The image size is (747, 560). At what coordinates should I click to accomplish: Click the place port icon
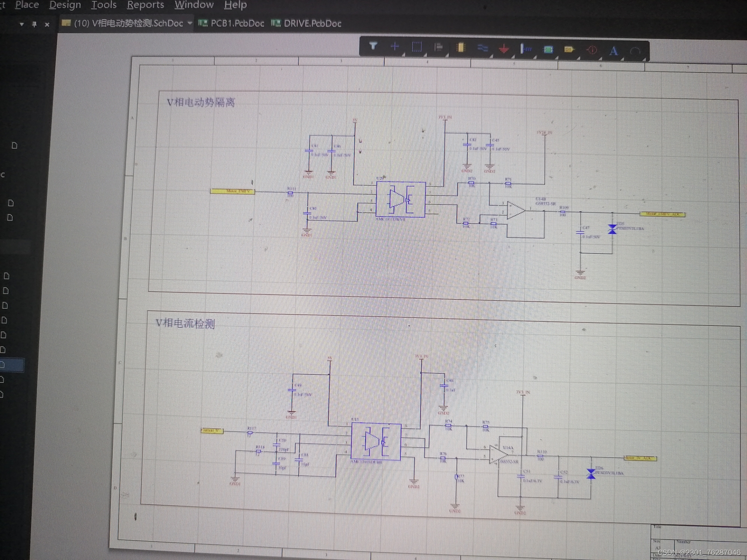pos(569,49)
